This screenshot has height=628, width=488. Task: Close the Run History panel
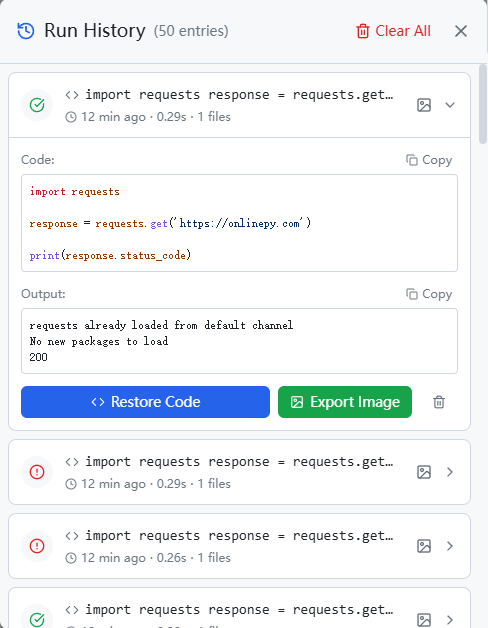click(x=461, y=31)
